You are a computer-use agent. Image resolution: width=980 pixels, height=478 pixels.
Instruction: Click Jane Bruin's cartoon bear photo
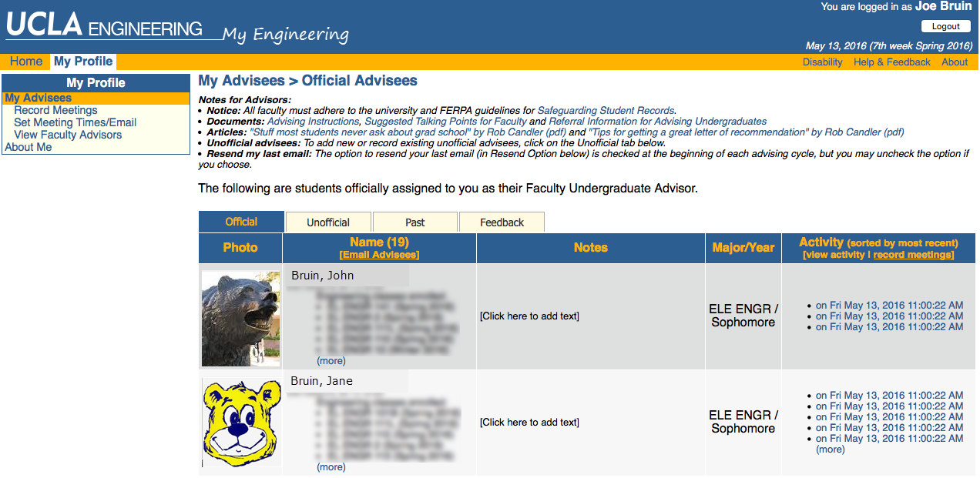(241, 422)
